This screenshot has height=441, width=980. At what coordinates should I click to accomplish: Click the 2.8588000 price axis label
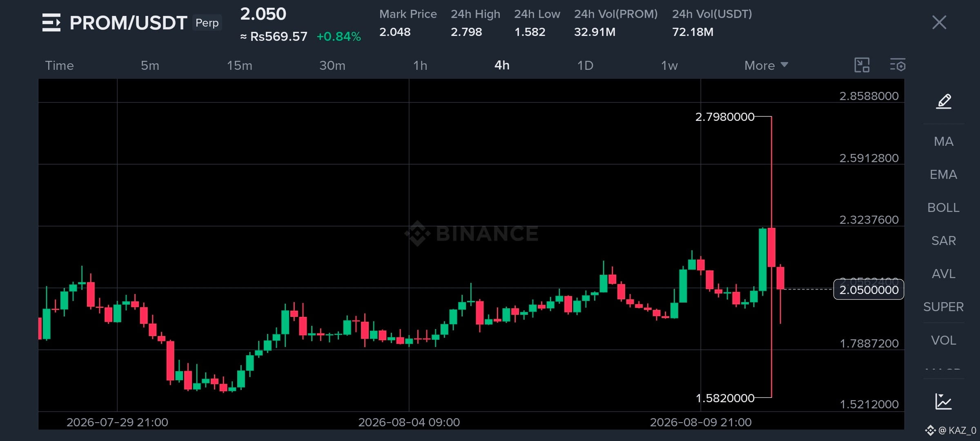click(869, 96)
